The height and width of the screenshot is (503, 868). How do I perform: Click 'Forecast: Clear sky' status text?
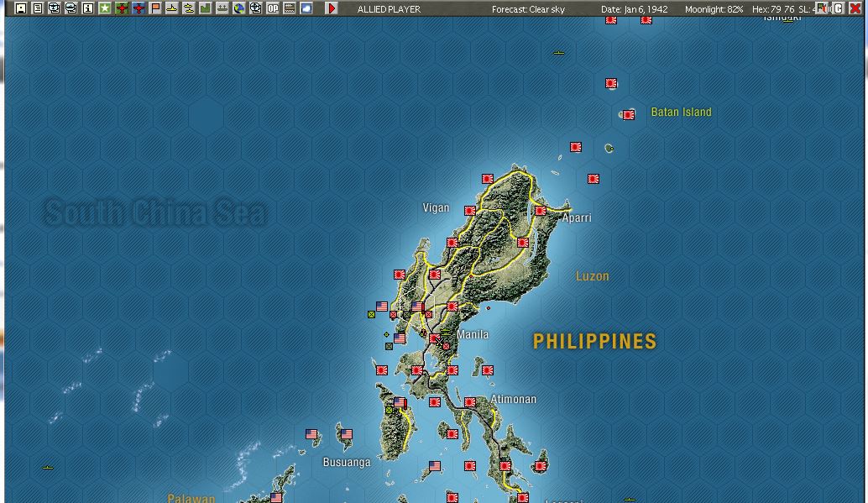tap(528, 9)
